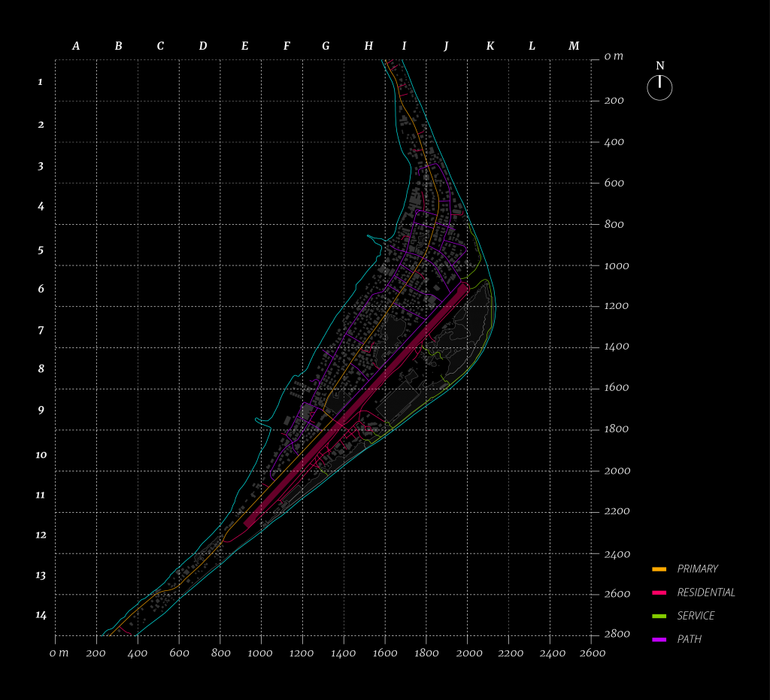Click the pink RESIDENTIAL legend swatch
The height and width of the screenshot is (700, 770).
point(659,592)
